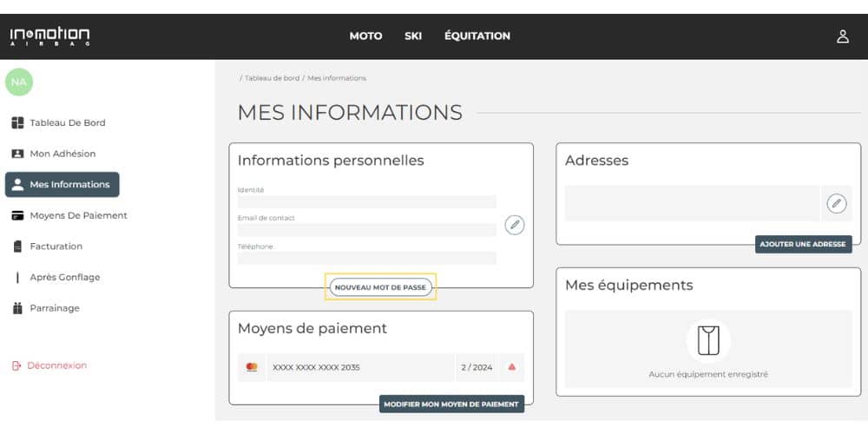Click the 'MES INFORMATIONS' page title
The image size is (868, 434).
pos(350,113)
